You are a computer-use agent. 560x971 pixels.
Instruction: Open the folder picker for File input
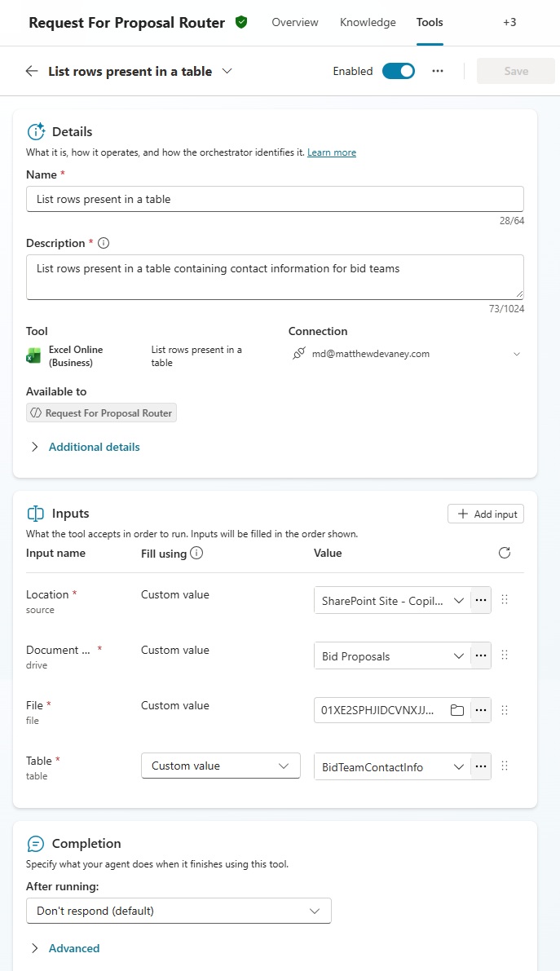click(457, 711)
